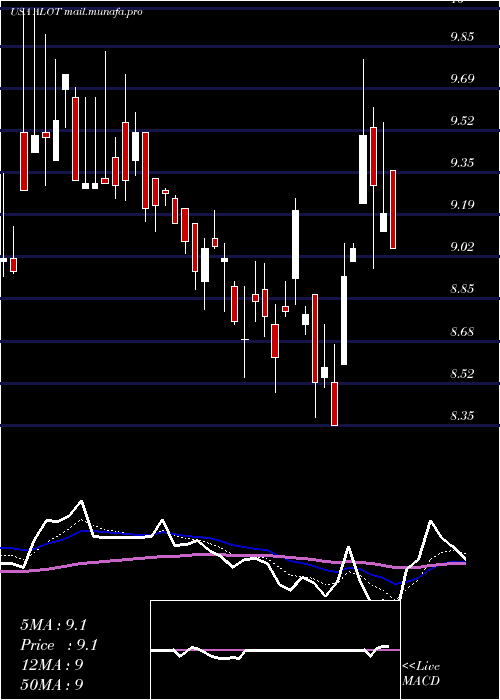Click the 12MA : 9 readout

(52, 665)
